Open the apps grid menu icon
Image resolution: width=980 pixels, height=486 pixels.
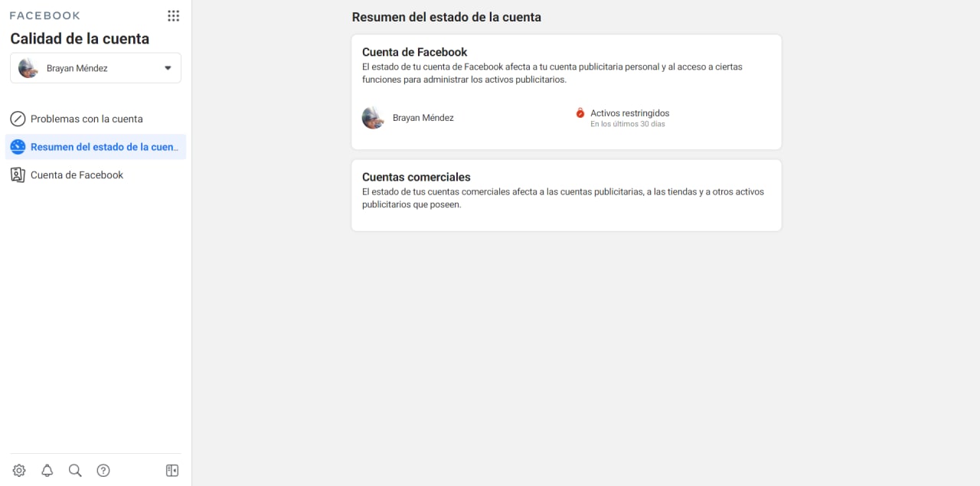tap(173, 15)
